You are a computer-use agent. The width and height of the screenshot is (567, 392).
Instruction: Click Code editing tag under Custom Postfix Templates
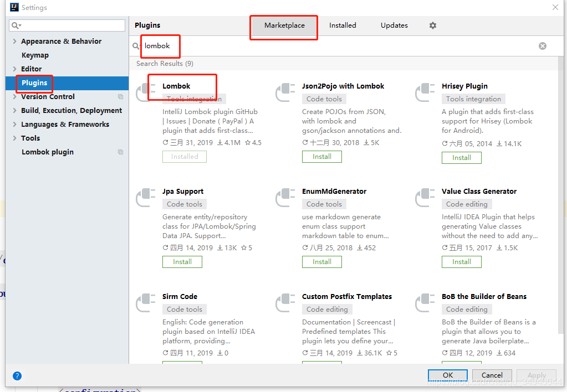click(x=327, y=309)
